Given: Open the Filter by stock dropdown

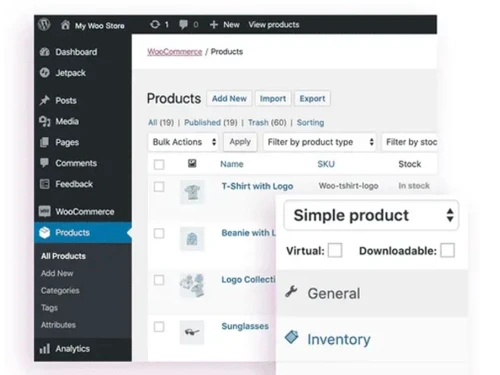Looking at the screenshot, I should 409,142.
